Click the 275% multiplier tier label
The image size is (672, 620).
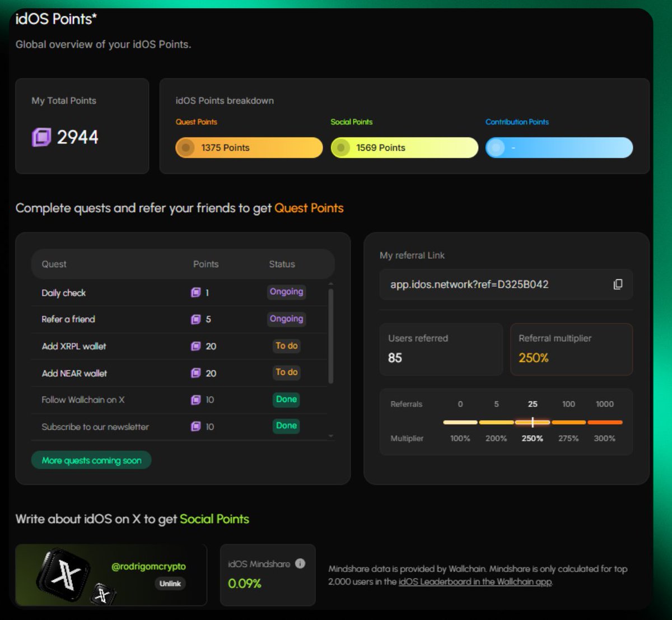click(x=568, y=439)
